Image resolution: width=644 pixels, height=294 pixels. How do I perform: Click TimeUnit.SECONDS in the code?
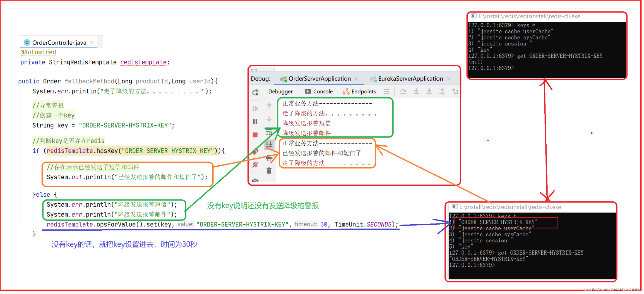click(363, 225)
